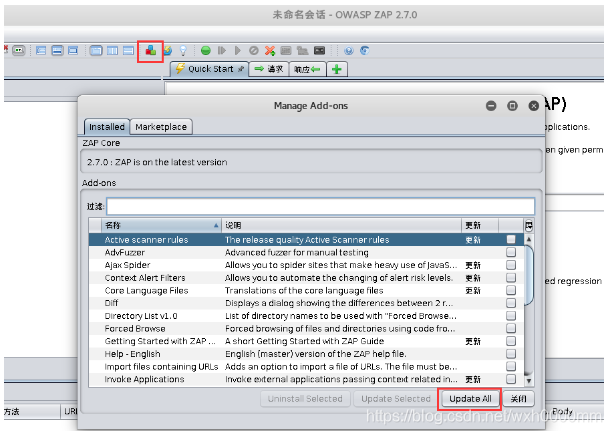Click the add-ons list scrollbar down arrow
Viewport: 612px width, 435px height.
click(x=528, y=380)
